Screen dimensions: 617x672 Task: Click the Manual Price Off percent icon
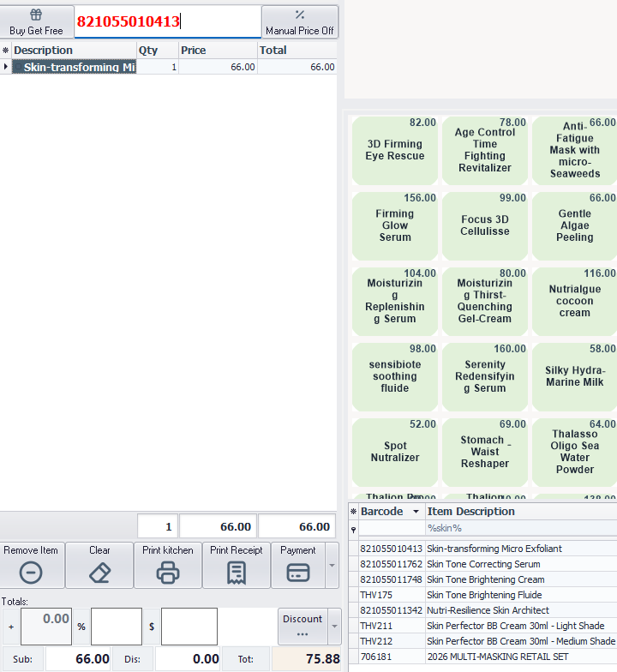(x=300, y=15)
